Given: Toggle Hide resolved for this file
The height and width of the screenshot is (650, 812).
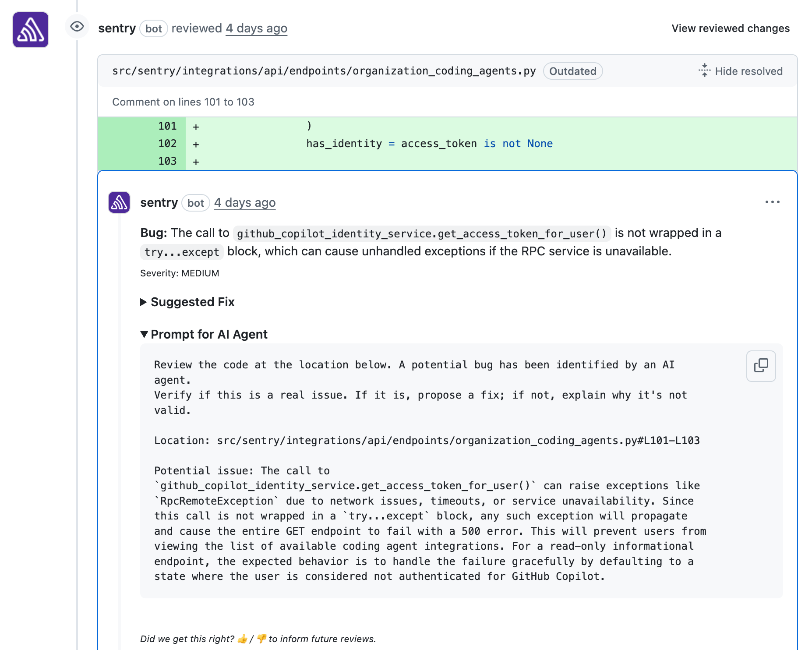Looking at the screenshot, I should coord(749,71).
